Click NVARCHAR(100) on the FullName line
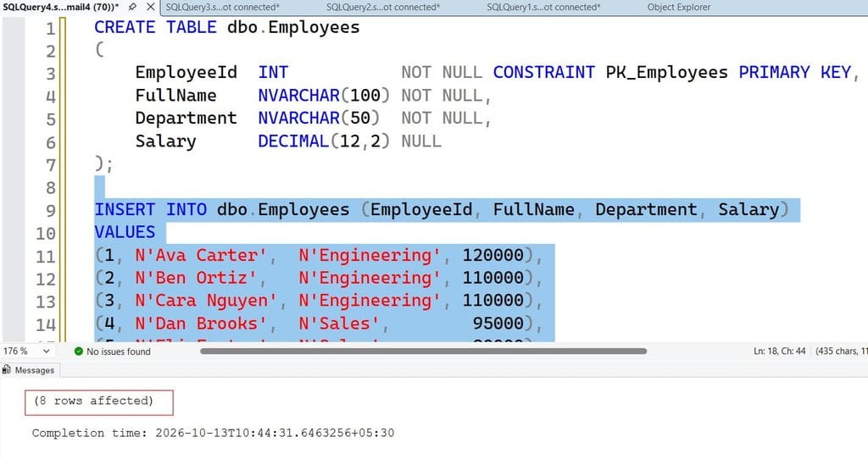Screen dimensions: 868x459 click(324, 95)
